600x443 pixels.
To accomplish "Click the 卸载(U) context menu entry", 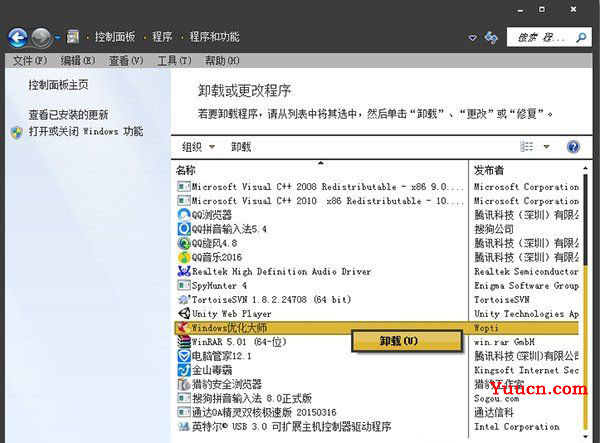I will [x=406, y=341].
